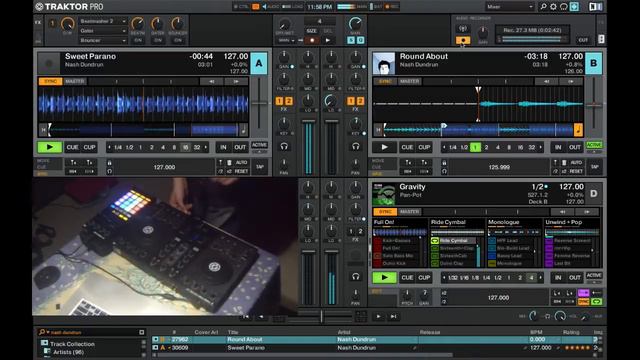Viewport: 640px width, 360px height.
Task: Jump to Deck A track start icon
Action: (x=44, y=130)
